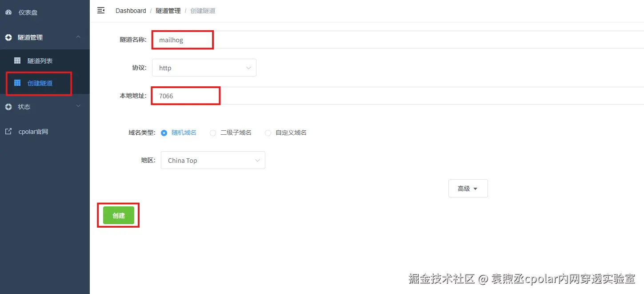Click the green 创建 button
The width and height of the screenshot is (644, 294).
119,215
